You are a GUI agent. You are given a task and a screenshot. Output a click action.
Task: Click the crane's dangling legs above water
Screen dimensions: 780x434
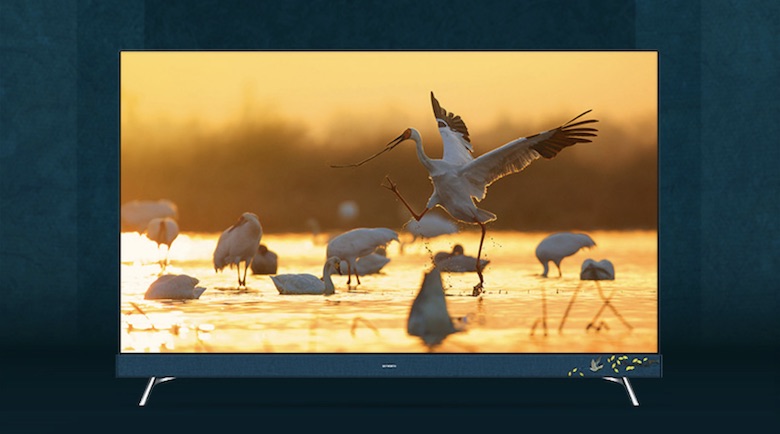tap(478, 255)
